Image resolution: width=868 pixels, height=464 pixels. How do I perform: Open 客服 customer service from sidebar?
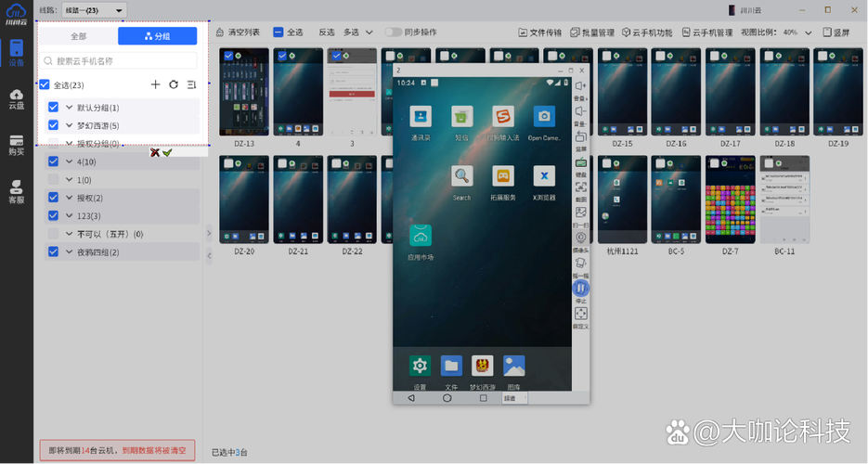click(17, 191)
